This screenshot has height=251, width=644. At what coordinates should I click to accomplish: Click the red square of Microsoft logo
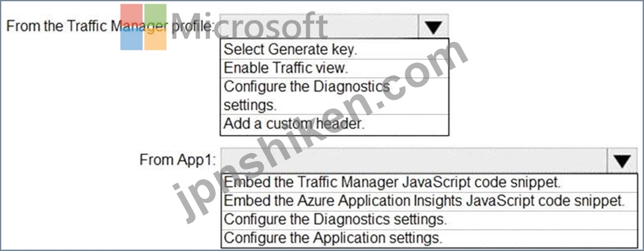(131, 15)
